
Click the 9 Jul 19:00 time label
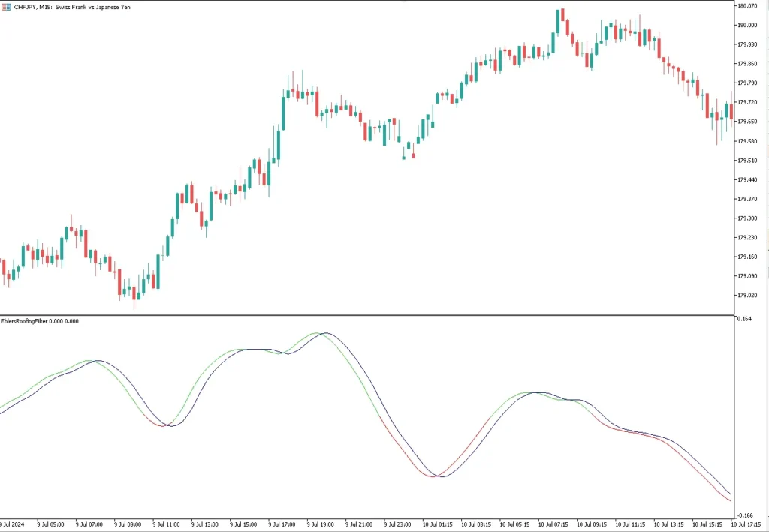tap(322, 525)
